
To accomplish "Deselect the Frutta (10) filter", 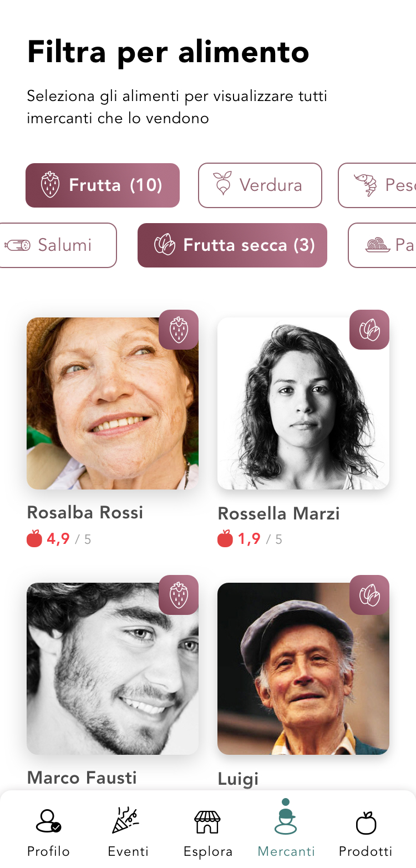I will pyautogui.click(x=103, y=185).
